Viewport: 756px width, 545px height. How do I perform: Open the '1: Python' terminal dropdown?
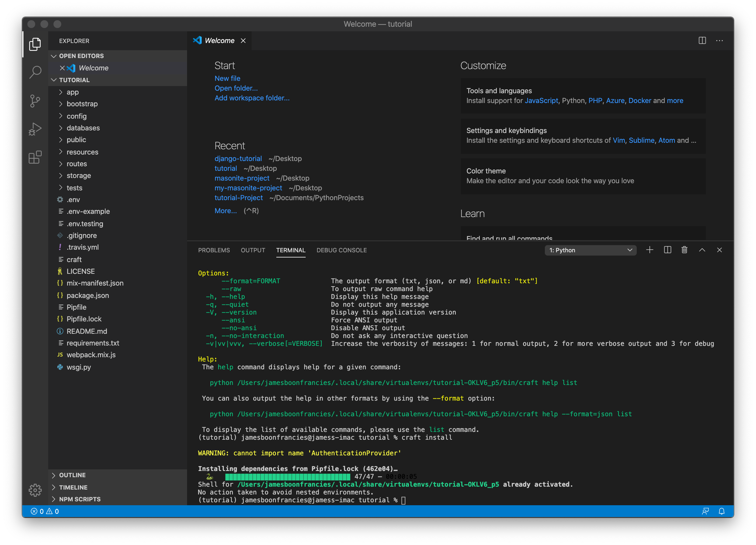tap(590, 250)
